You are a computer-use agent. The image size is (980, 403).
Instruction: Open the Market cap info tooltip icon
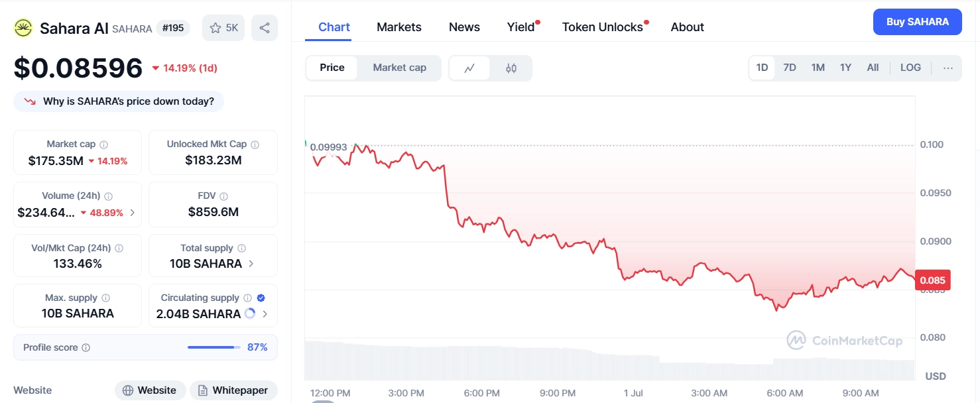pos(103,143)
